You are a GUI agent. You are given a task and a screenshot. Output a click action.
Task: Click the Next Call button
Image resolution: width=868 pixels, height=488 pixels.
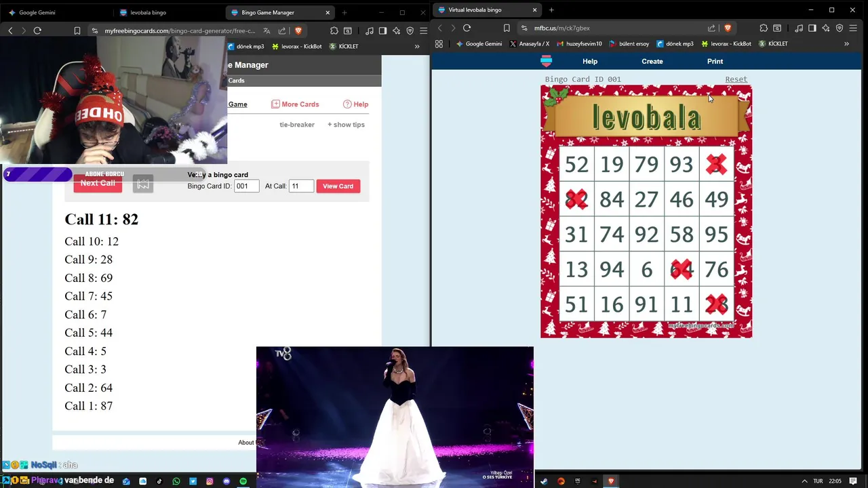tap(98, 183)
